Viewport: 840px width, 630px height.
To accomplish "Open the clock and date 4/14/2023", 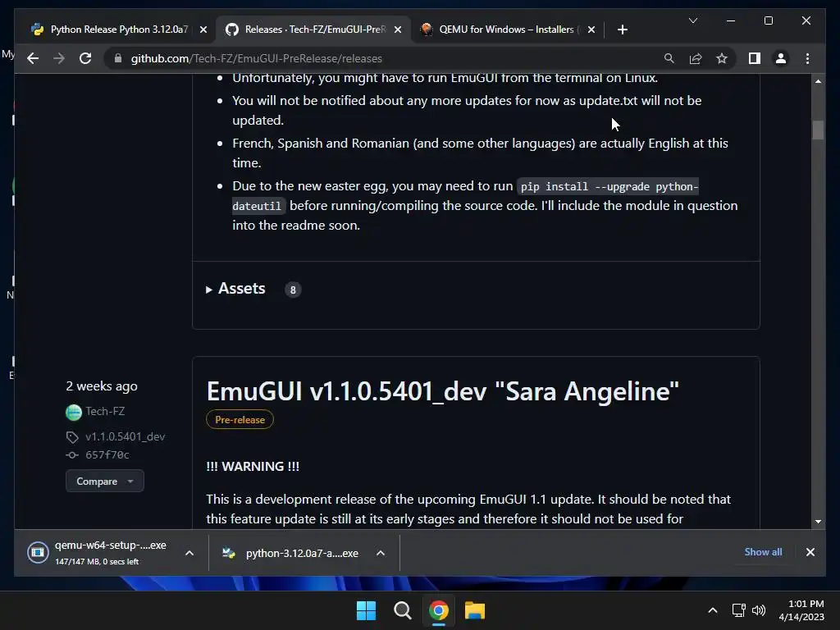I will click(801, 610).
